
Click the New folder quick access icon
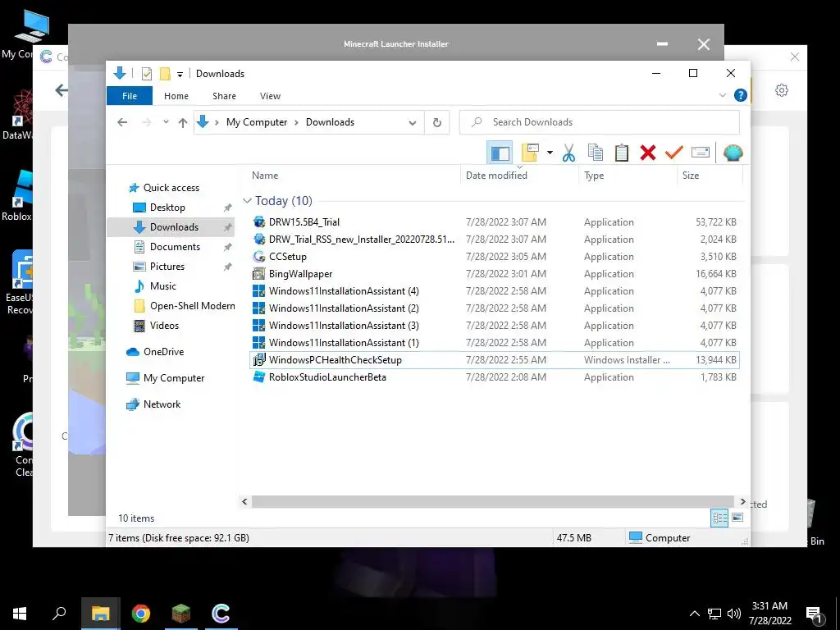(165, 73)
